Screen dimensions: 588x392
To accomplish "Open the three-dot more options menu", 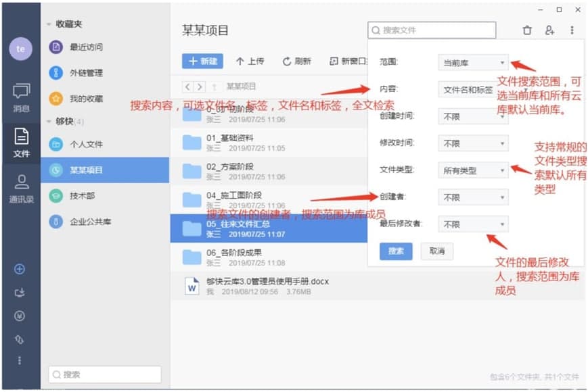I will pos(572,30).
